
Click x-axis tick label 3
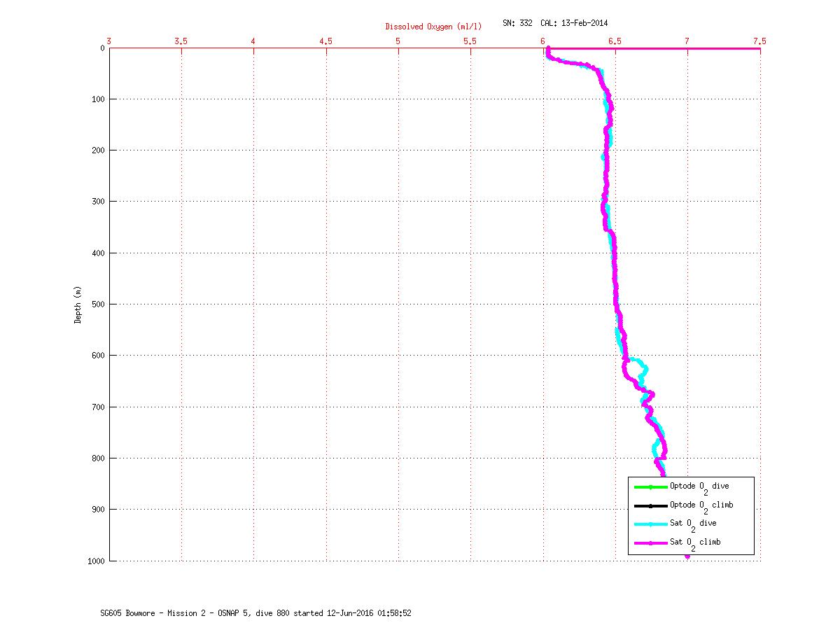[109, 41]
